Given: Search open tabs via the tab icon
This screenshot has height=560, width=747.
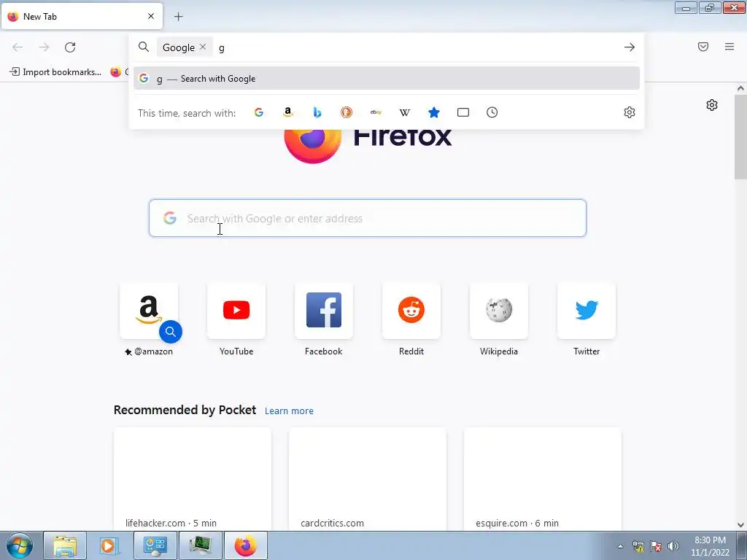Looking at the screenshot, I should click(x=463, y=112).
